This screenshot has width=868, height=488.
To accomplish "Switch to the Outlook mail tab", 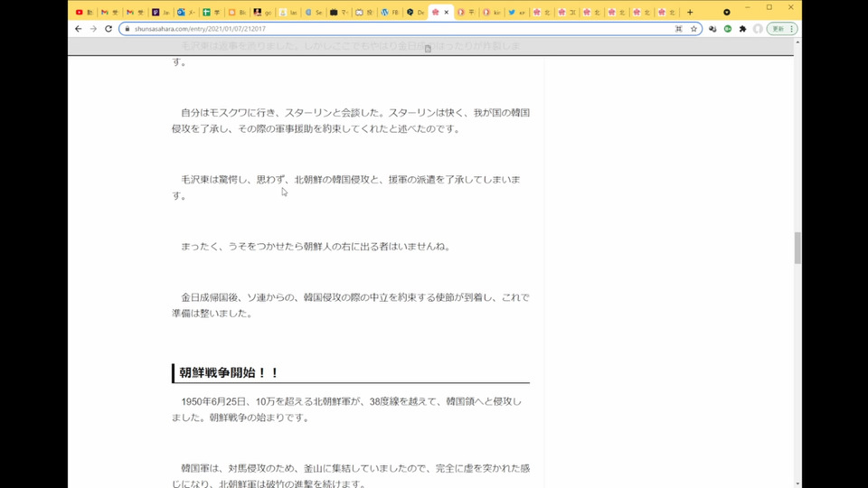I will [186, 12].
